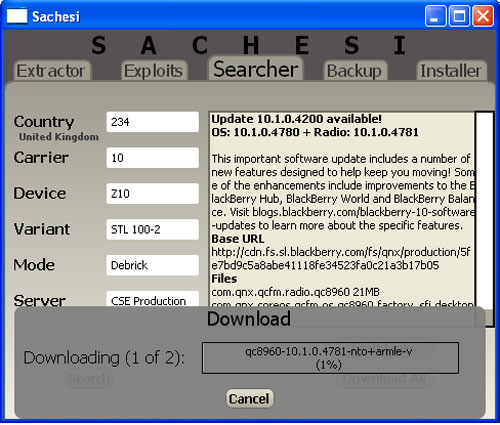Image resolution: width=500 pixels, height=425 pixels.
Task: Go to the Backup tab
Action: [x=355, y=71]
